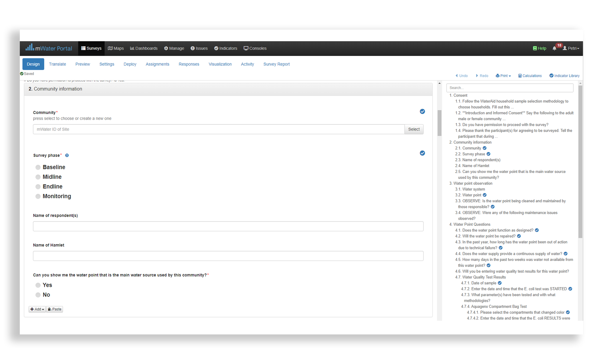The image size is (603, 364).
Task: Open the Print dropdown menu
Action: [503, 76]
